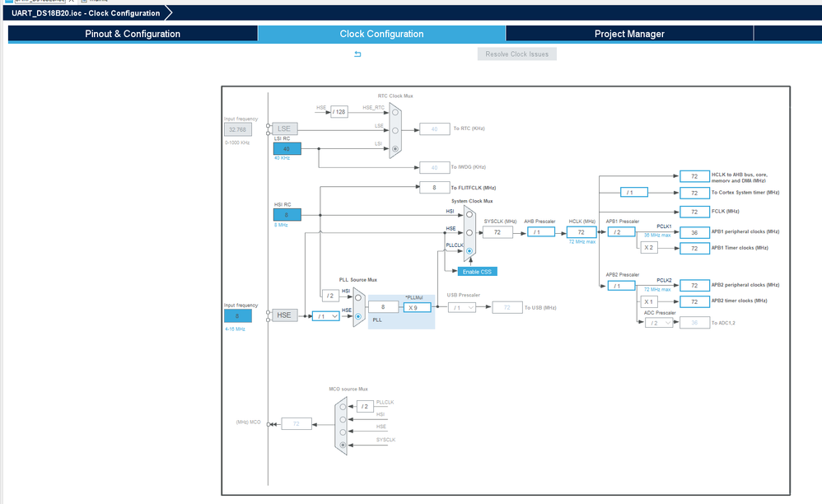Click the MCO output value box
Viewport: 822px width, 504px height.
[297, 423]
